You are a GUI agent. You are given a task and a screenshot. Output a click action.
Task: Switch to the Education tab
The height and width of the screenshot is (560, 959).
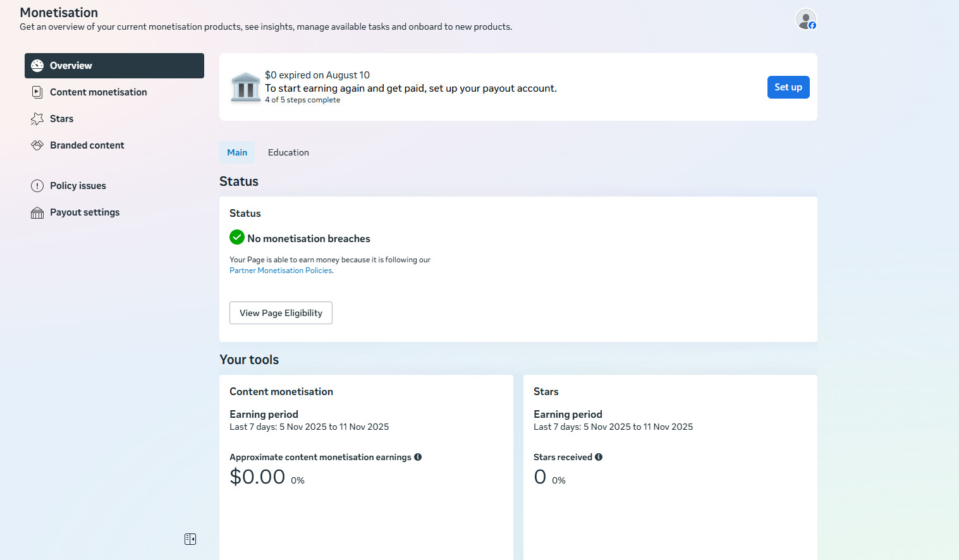pyautogui.click(x=288, y=152)
